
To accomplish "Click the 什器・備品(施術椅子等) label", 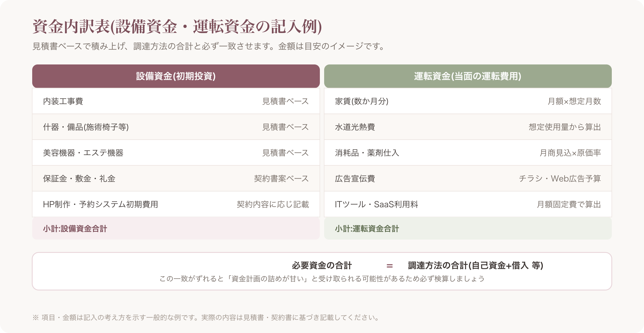I will [x=86, y=127].
